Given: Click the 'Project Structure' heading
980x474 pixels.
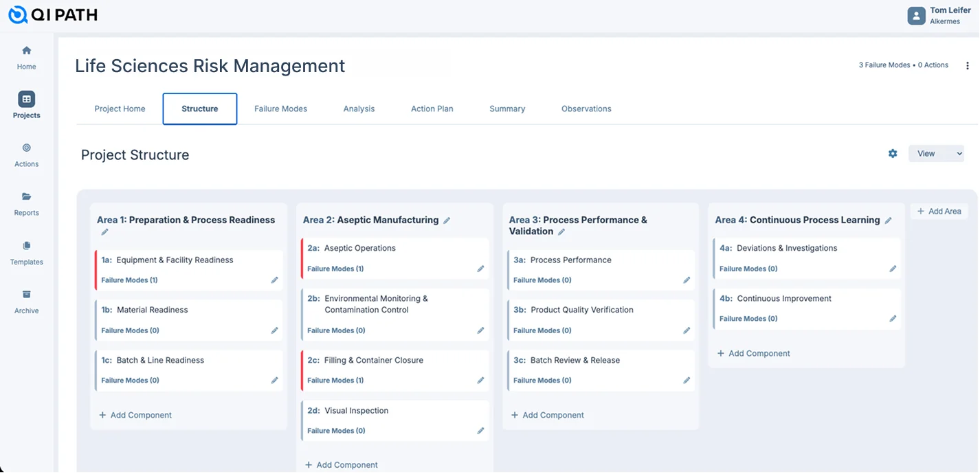Looking at the screenshot, I should (135, 155).
